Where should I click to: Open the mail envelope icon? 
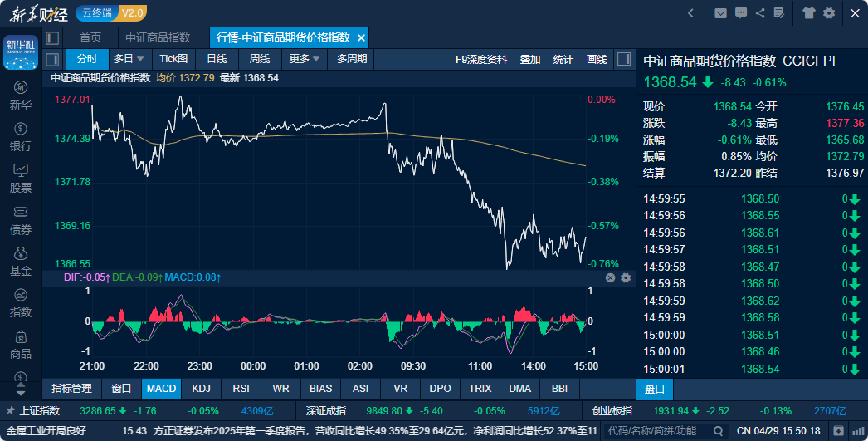(720, 13)
